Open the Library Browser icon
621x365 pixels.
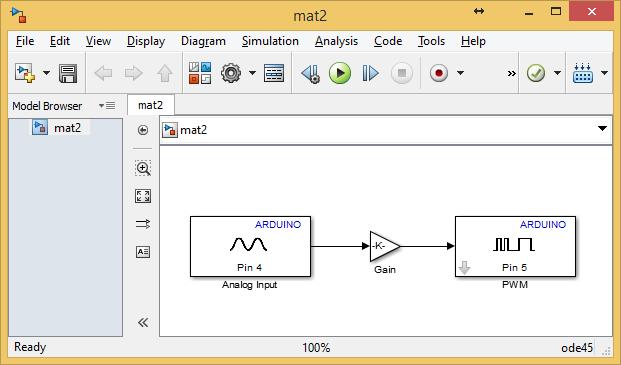[x=200, y=73]
